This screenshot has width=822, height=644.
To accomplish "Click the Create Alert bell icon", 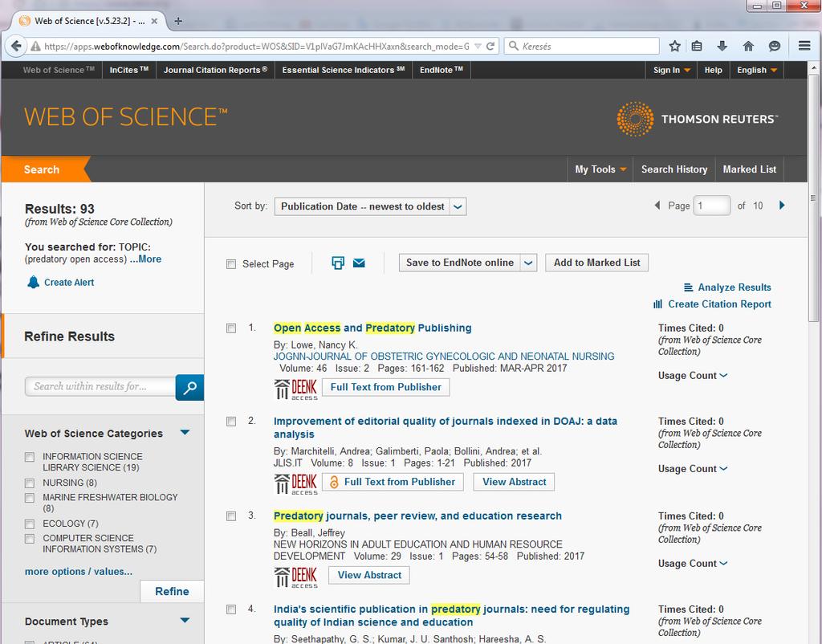I will 33,282.
